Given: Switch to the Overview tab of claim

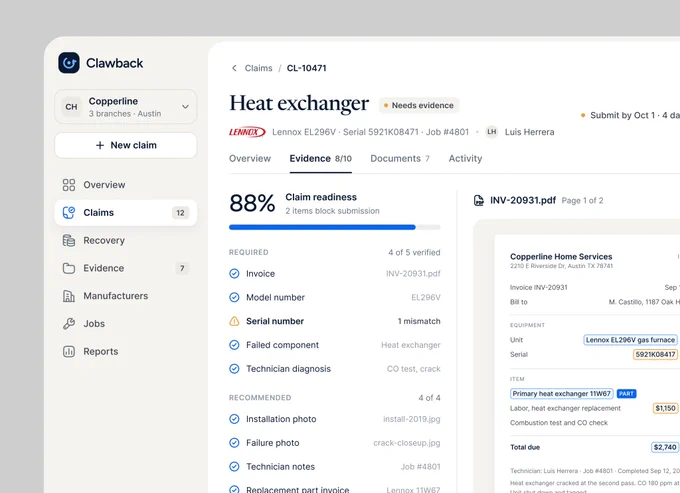Looking at the screenshot, I should [250, 159].
